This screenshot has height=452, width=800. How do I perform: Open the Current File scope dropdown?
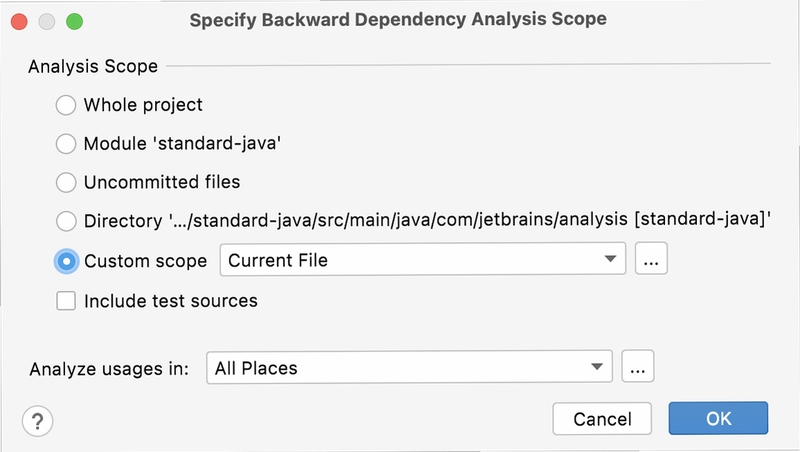pyautogui.click(x=422, y=260)
